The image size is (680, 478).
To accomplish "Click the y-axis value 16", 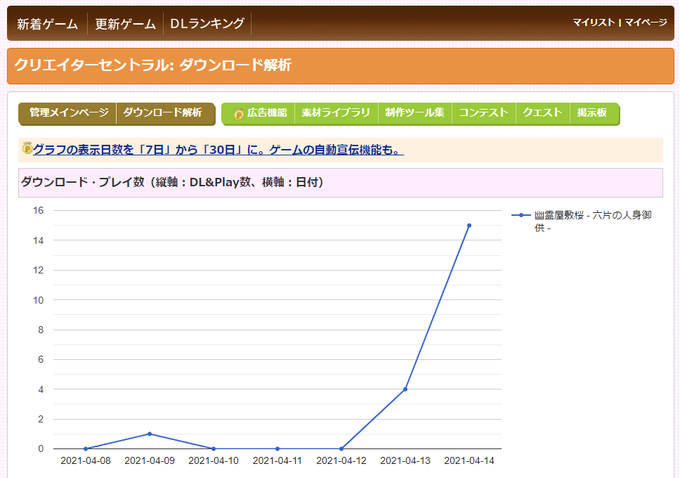I will (x=39, y=210).
